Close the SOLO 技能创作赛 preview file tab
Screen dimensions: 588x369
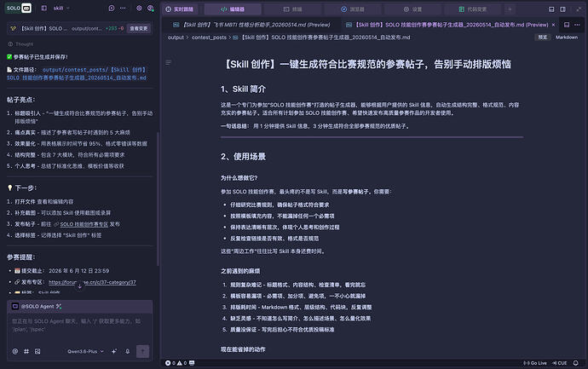pyautogui.click(x=553, y=25)
